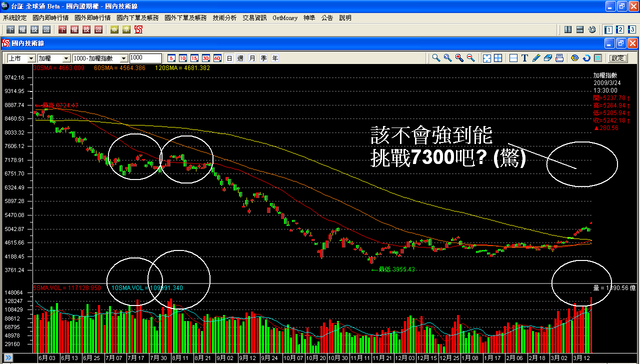
Task: Open the 國外即時行情 menu
Action: (x=92, y=18)
